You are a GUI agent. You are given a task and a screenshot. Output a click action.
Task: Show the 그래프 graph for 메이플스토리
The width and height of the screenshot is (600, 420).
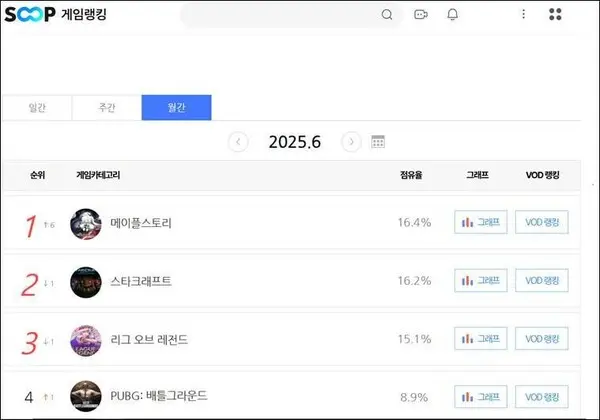479,223
